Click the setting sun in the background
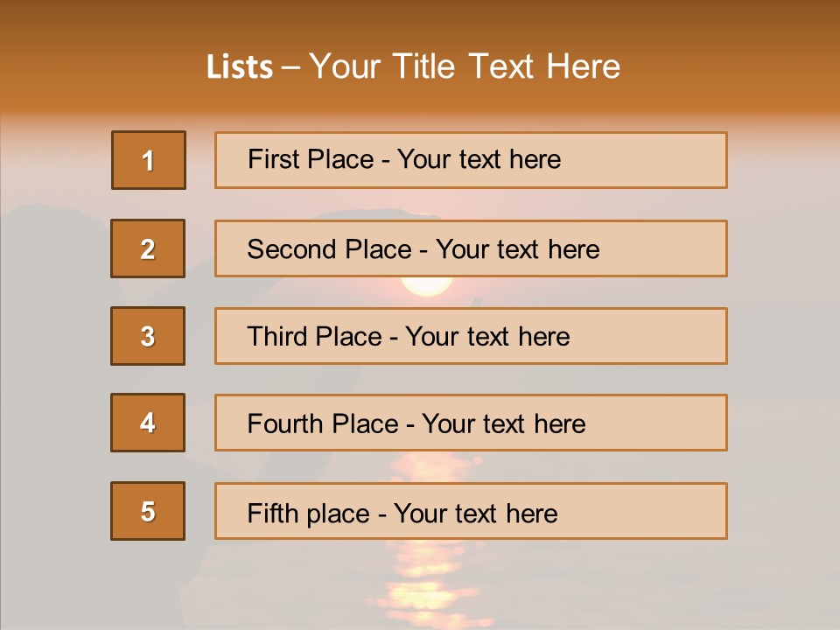 [x=426, y=286]
